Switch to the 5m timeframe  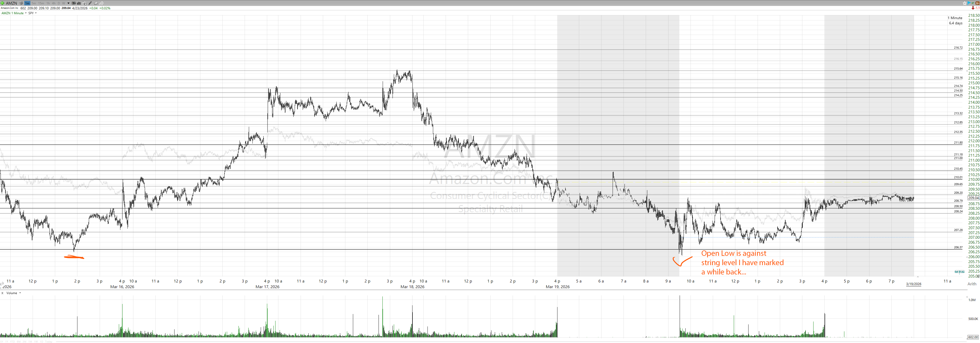34,3
